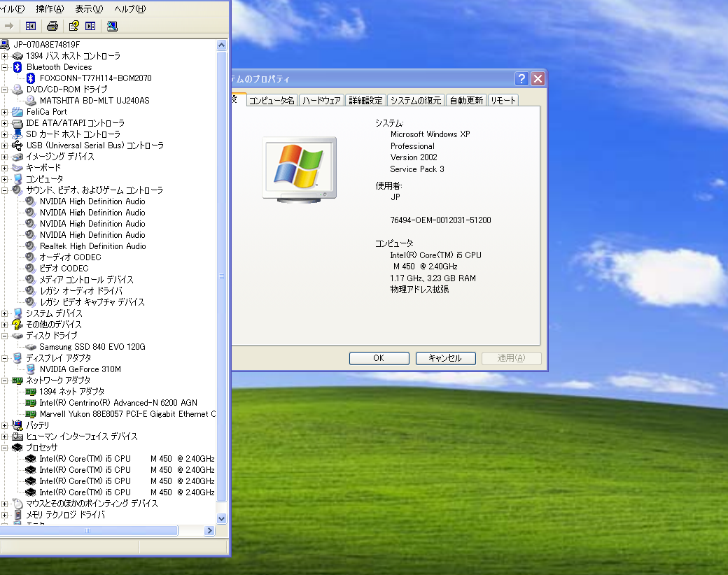Select the FOXCONN-T77H114-BCM2070 Bluetooth icon
This screenshot has width=728, height=575.
pos(31,78)
